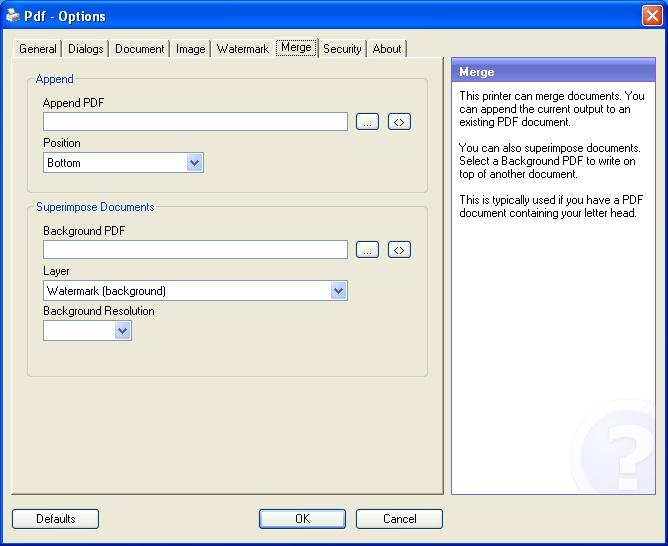Show the About tab
This screenshot has height=546, width=668.
[387, 49]
